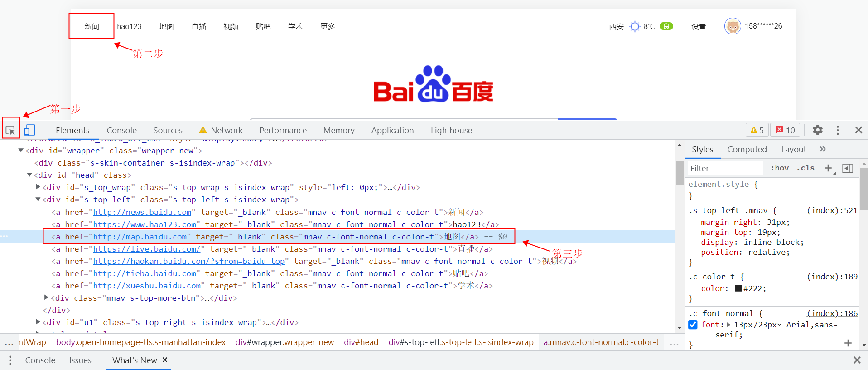Image resolution: width=868 pixels, height=370 pixels.
Task: Expand the s-top-more-btn div node
Action: [46, 297]
